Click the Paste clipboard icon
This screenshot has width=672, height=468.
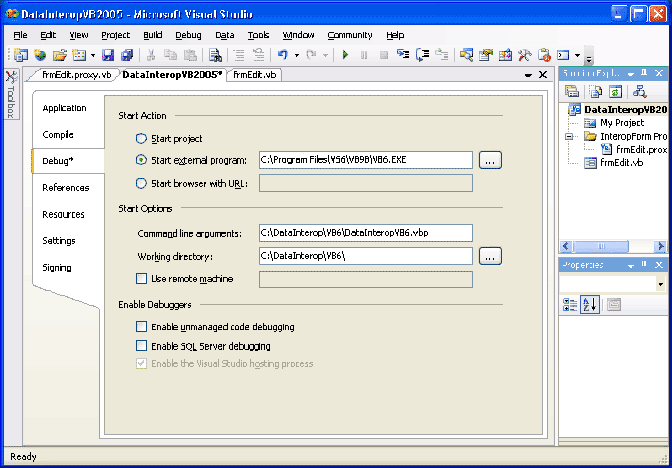point(190,55)
